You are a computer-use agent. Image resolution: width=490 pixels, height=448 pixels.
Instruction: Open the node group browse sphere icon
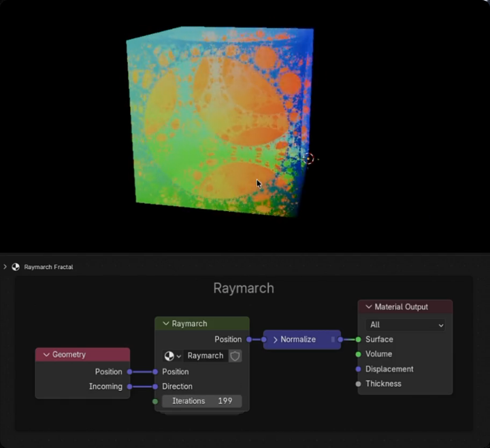point(169,355)
